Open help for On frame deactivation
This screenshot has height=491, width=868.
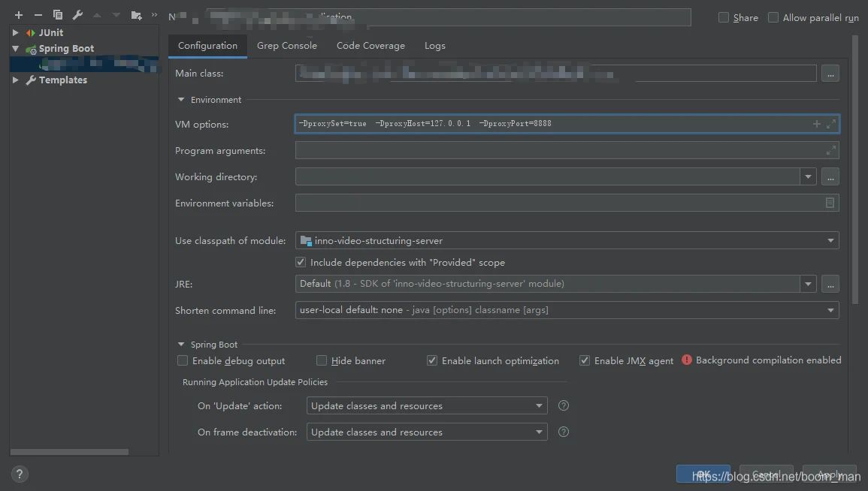(564, 432)
